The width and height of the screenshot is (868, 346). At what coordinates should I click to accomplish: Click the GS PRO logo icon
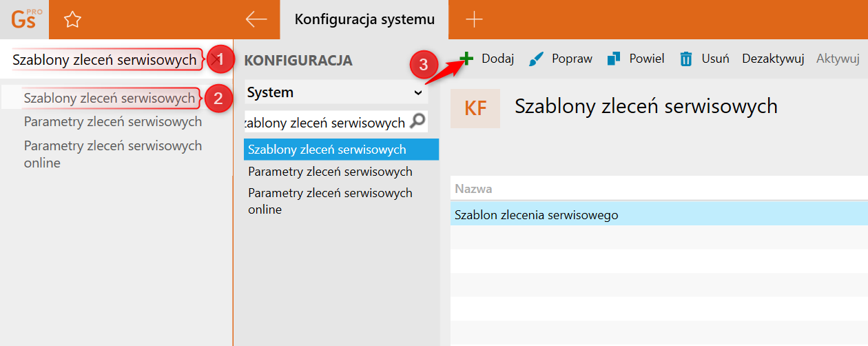tap(24, 19)
